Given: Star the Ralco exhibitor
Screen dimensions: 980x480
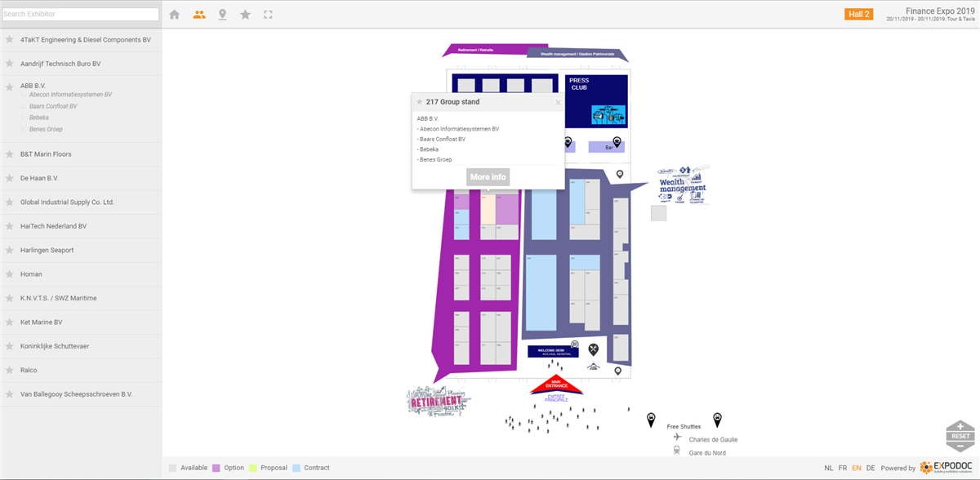Looking at the screenshot, I should 10,371.
